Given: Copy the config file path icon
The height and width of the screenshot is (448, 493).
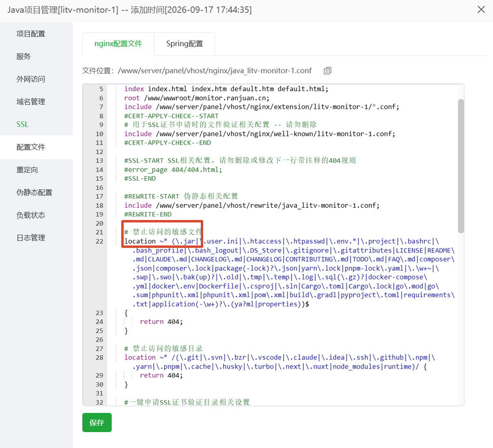Looking at the screenshot, I should click(327, 71).
